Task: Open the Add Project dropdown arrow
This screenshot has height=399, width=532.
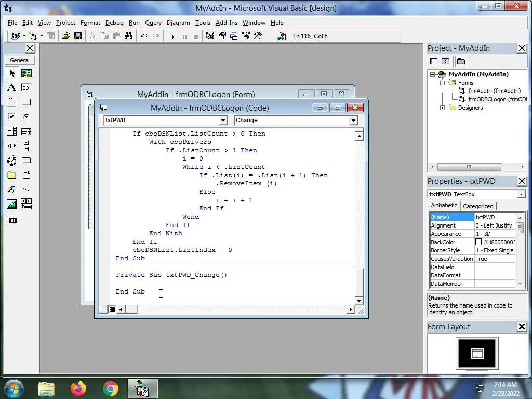Action: click(24, 36)
